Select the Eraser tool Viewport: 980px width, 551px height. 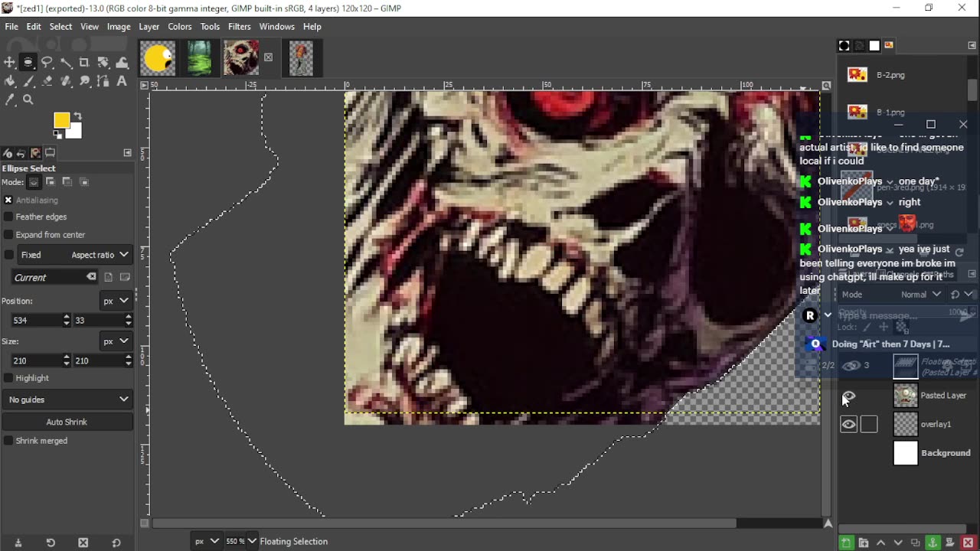pyautogui.click(x=47, y=81)
